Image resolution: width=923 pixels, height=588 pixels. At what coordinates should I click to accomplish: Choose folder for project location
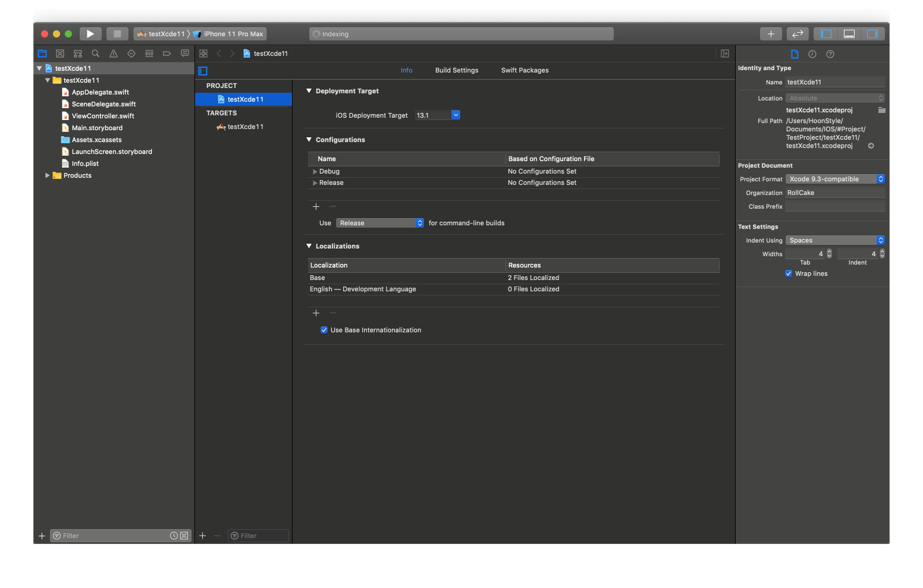(882, 110)
